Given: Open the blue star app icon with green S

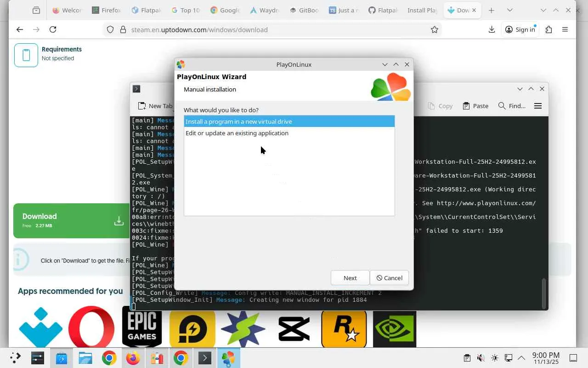Looking at the screenshot, I should point(243,328).
